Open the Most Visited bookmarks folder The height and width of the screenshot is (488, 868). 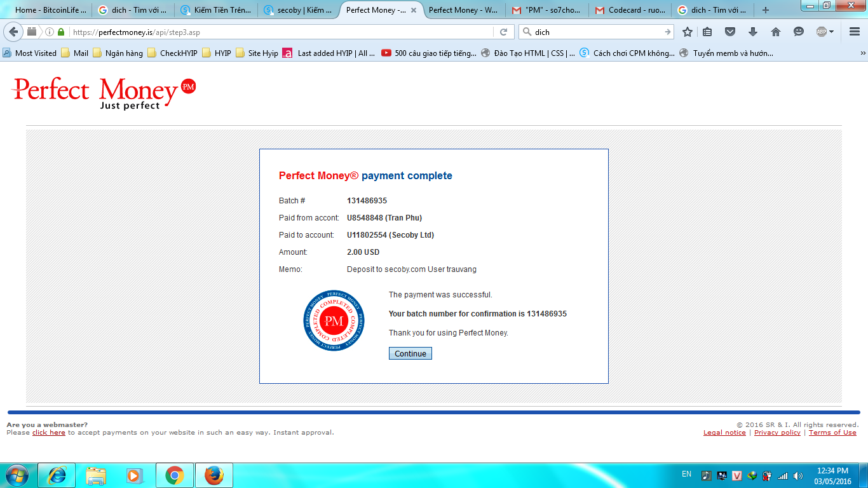(30, 53)
